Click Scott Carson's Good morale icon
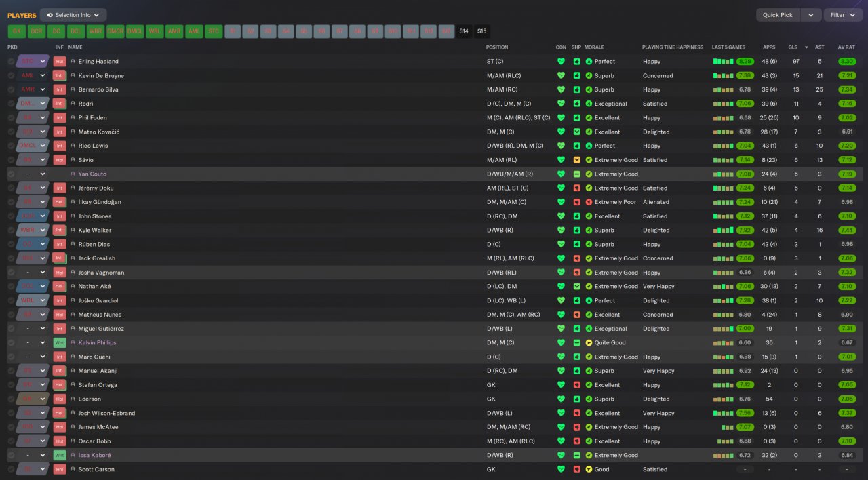The height and width of the screenshot is (480, 868). pos(589,469)
